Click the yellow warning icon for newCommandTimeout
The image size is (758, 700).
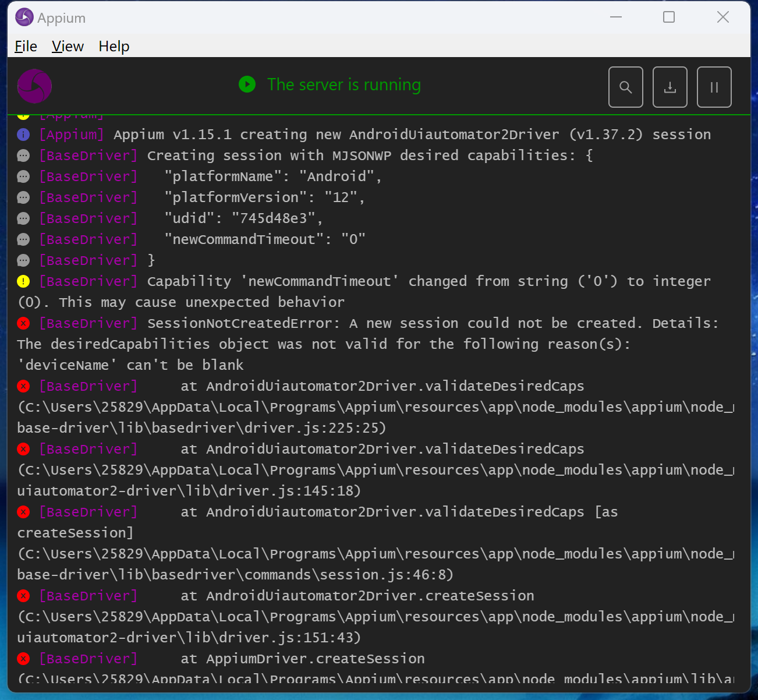pos(23,281)
